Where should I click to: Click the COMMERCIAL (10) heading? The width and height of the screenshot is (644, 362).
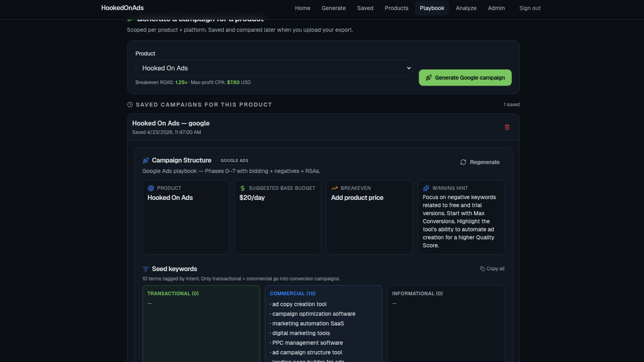(293, 294)
